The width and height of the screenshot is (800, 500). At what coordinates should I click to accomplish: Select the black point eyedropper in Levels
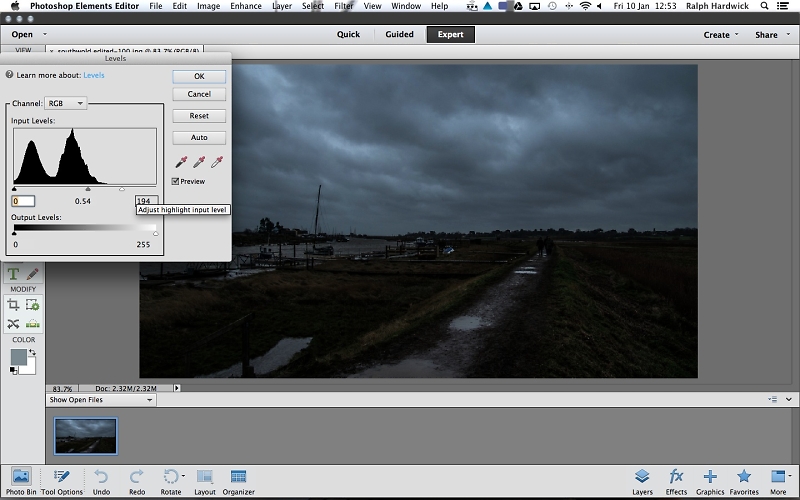(x=181, y=162)
